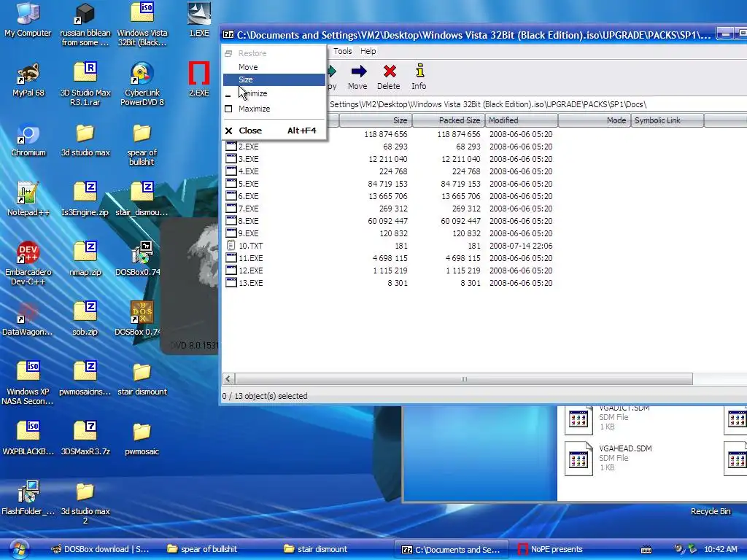Screen dimensions: 747x560
Task: Sort by the Mode column header
Action: point(594,120)
